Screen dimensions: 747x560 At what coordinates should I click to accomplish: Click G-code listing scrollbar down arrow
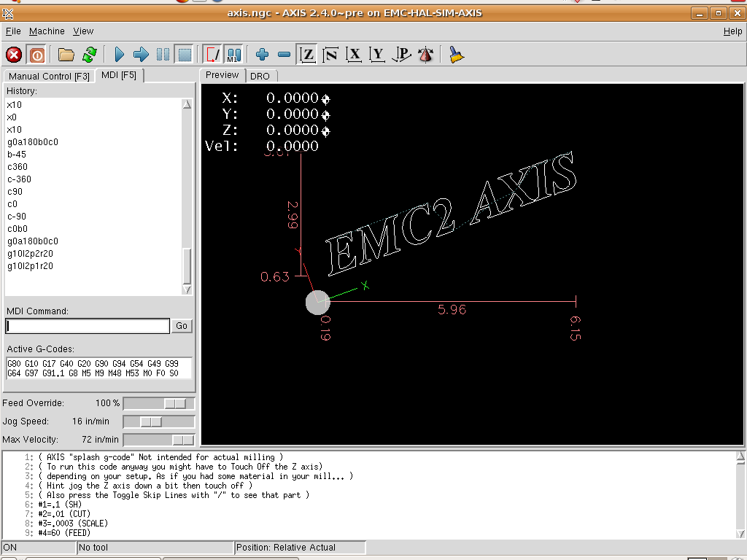[740, 534]
